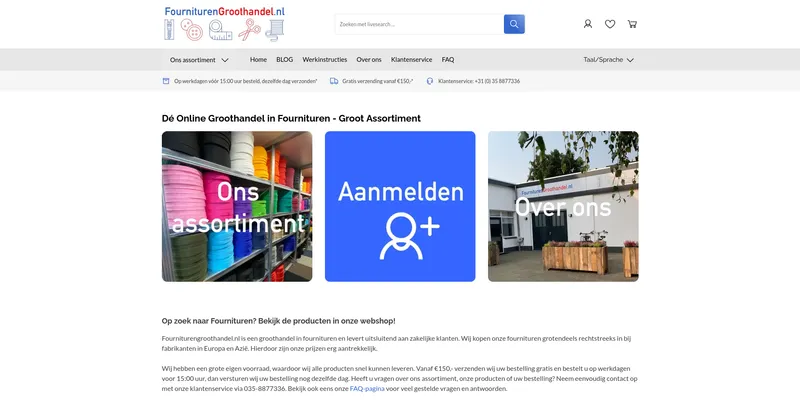The width and height of the screenshot is (800, 400).
Task: Click the Gratis verzending vanaf €150 text
Action: tap(378, 81)
